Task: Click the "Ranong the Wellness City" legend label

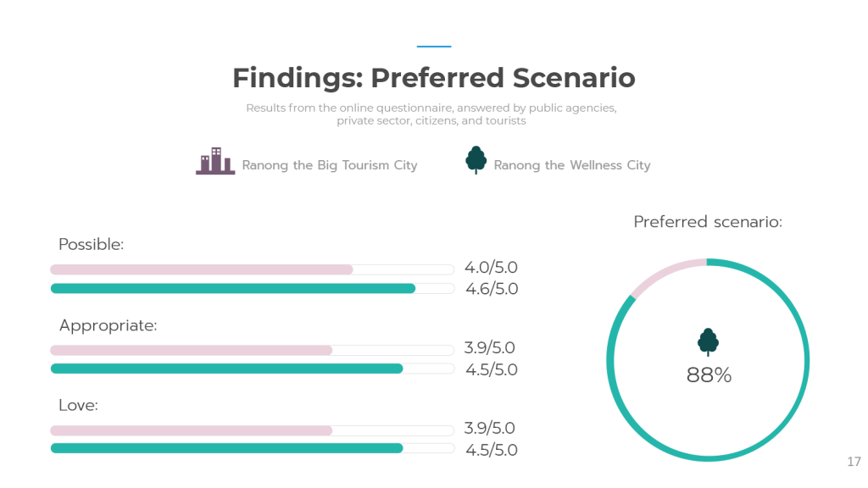Action: point(572,165)
